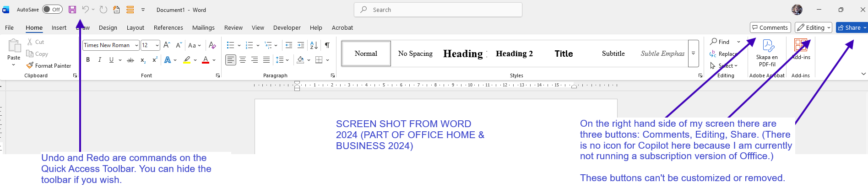Open the Clipboard pane launcher
Screen dimensions: 868x188
click(x=75, y=75)
